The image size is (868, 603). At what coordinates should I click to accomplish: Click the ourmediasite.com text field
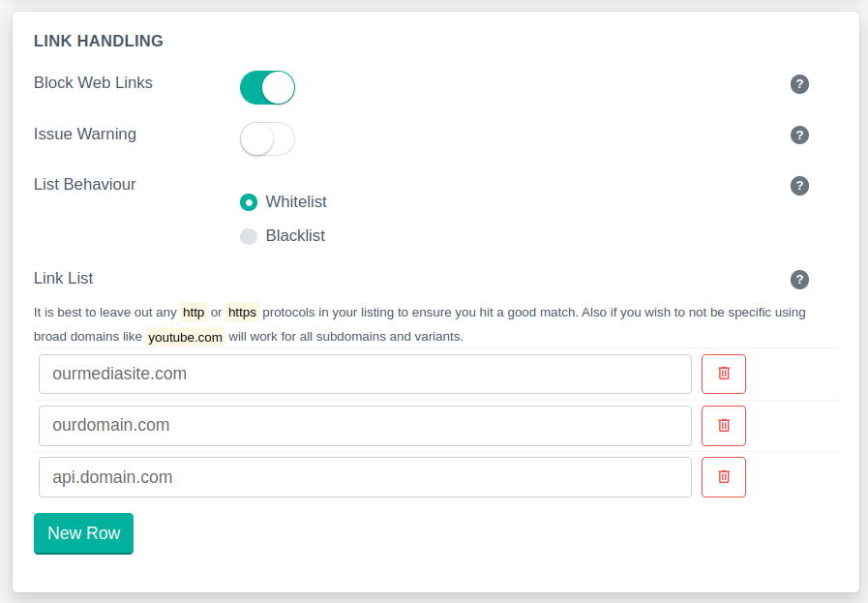[x=365, y=374]
